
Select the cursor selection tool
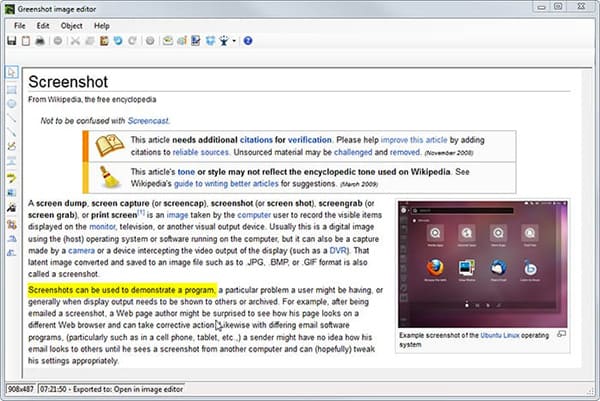point(11,72)
